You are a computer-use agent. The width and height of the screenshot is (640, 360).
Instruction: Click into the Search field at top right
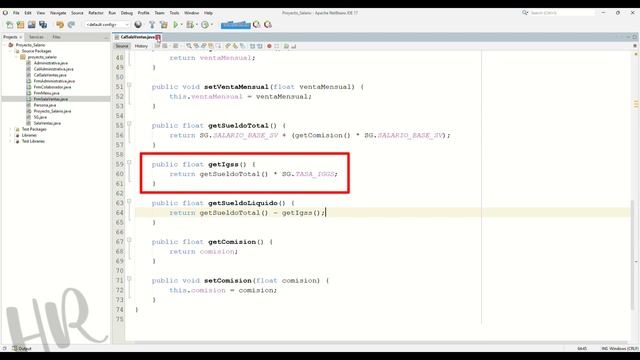point(561,13)
